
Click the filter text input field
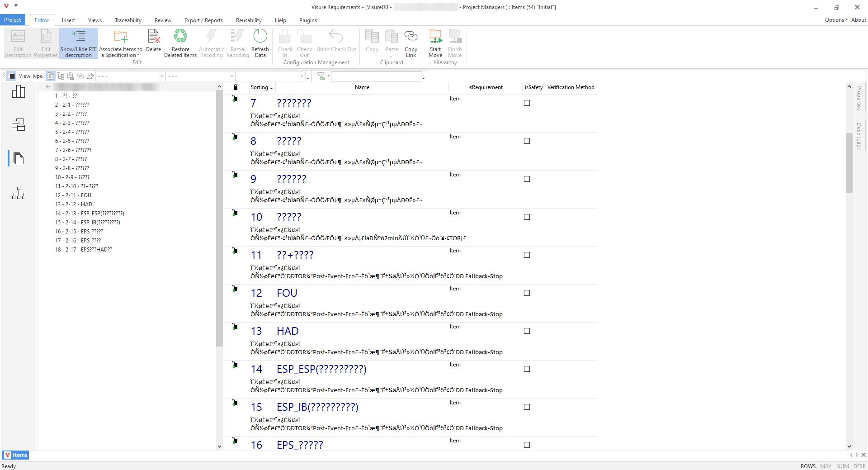(376, 76)
